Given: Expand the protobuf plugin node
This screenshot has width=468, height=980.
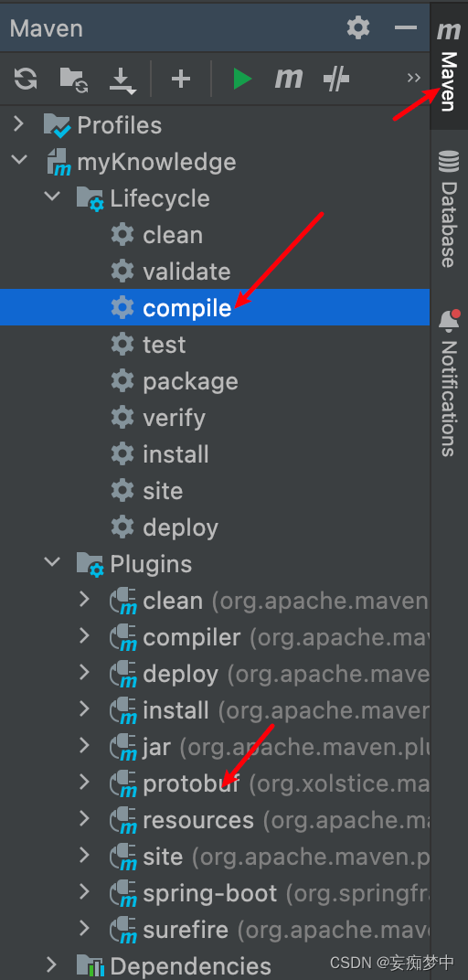Looking at the screenshot, I should [x=85, y=783].
